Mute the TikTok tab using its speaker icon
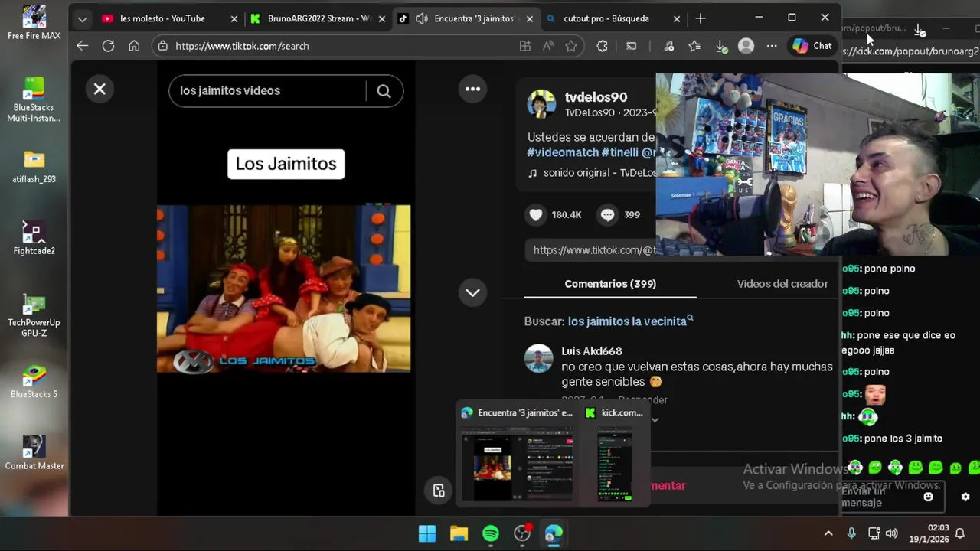980x551 pixels. coord(421,18)
